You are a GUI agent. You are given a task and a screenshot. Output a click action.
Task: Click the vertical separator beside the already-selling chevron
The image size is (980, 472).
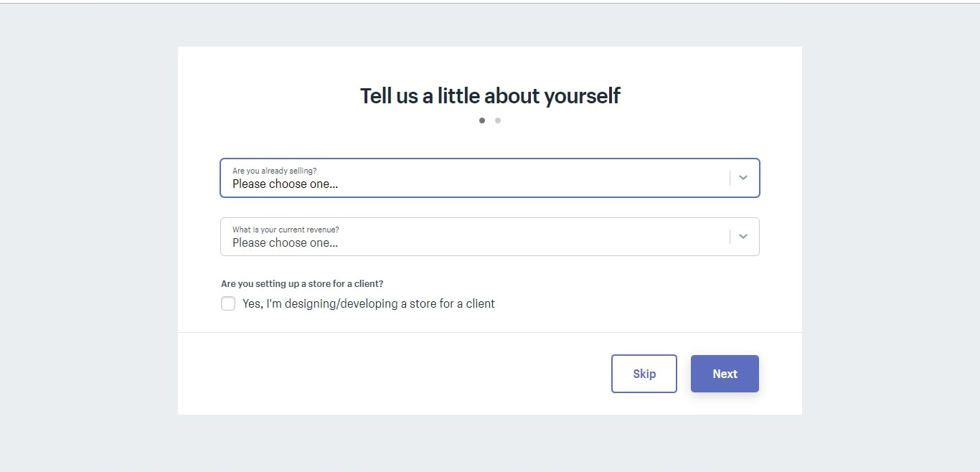pos(730,178)
